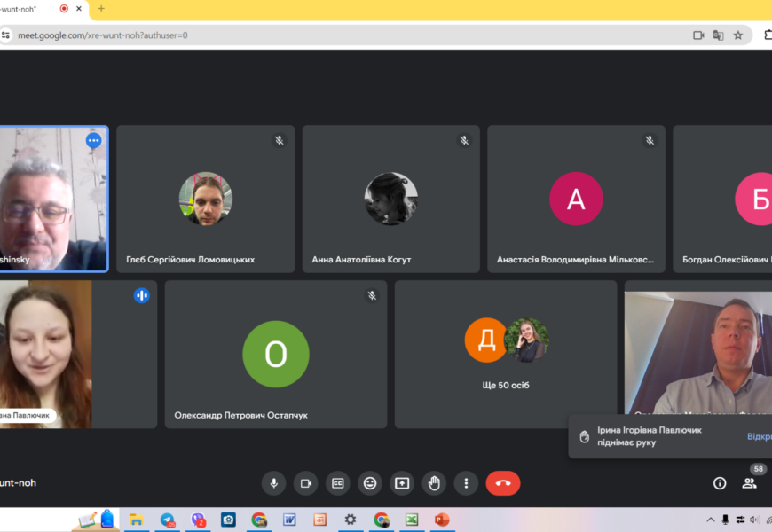
Task: Toggle closed captions button
Action: pos(338,483)
